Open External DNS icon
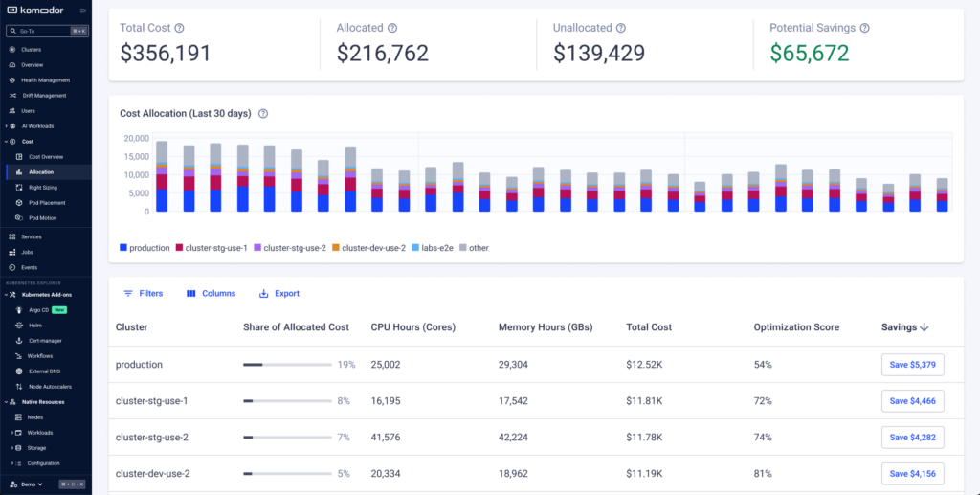 (x=19, y=371)
